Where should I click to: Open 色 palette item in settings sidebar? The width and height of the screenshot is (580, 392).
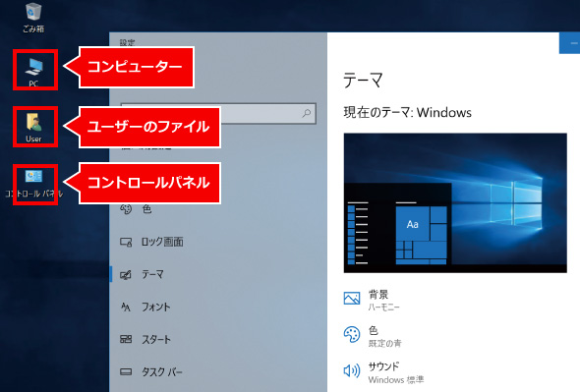[136, 209]
